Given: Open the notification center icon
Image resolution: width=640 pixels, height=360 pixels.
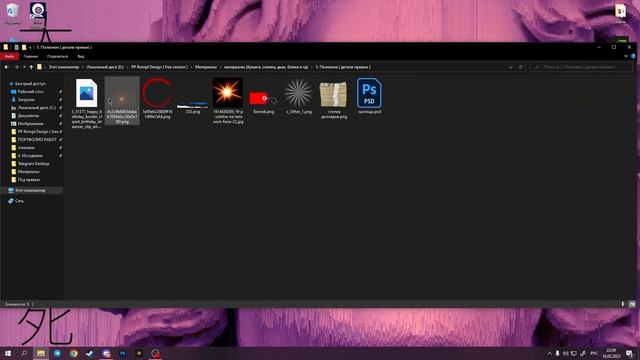Looking at the screenshot, I should click(x=629, y=353).
